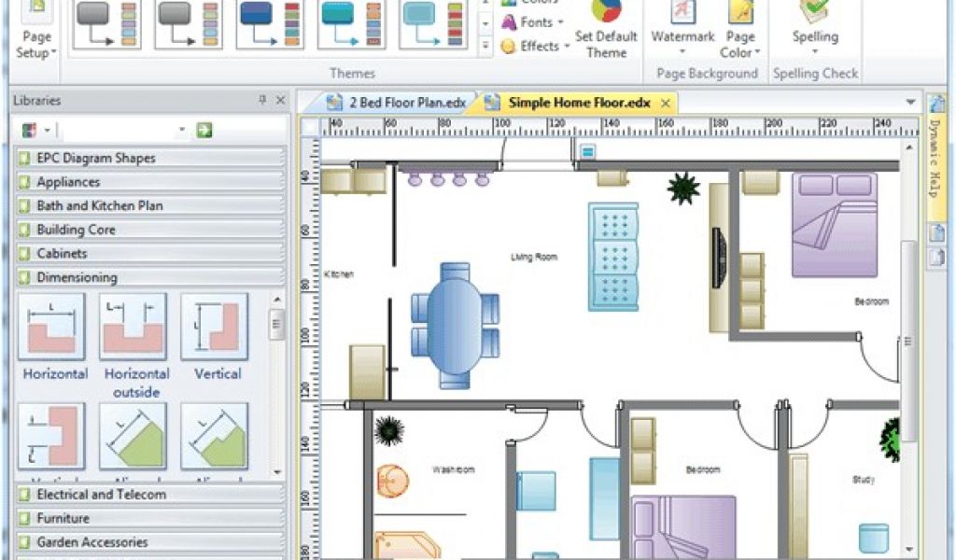Open the Dynamic Help side panel

click(935, 157)
